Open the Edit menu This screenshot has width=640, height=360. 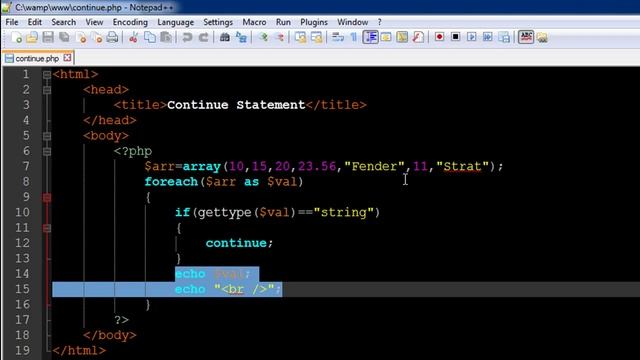35,22
